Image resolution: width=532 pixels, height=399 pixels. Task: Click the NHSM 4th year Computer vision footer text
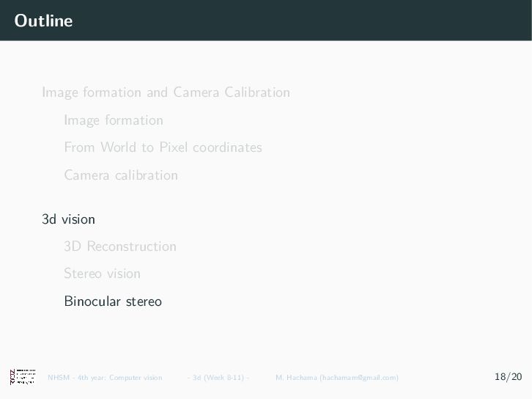105,378
